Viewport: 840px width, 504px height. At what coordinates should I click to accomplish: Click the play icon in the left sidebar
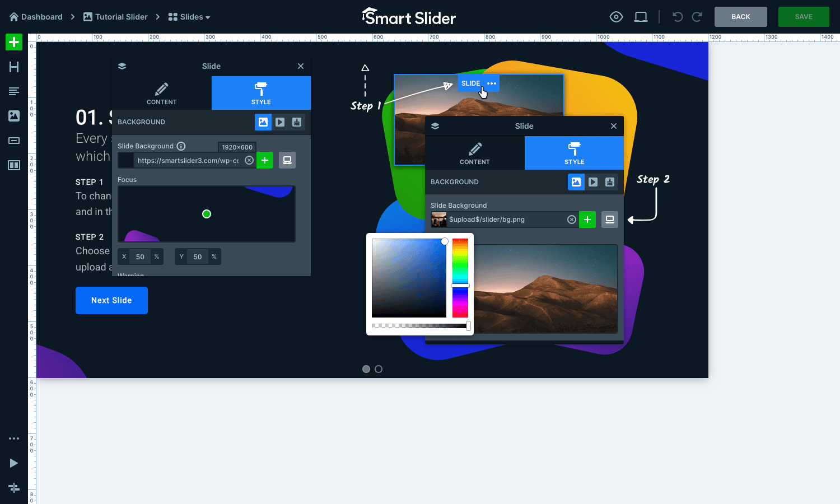[x=14, y=463]
